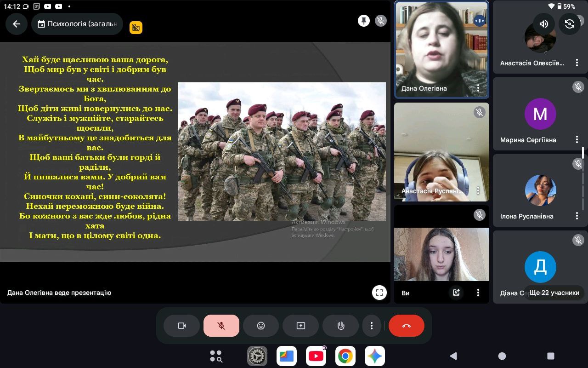Tap the speaking indicator on Дана Олегівна's tile

(x=480, y=21)
